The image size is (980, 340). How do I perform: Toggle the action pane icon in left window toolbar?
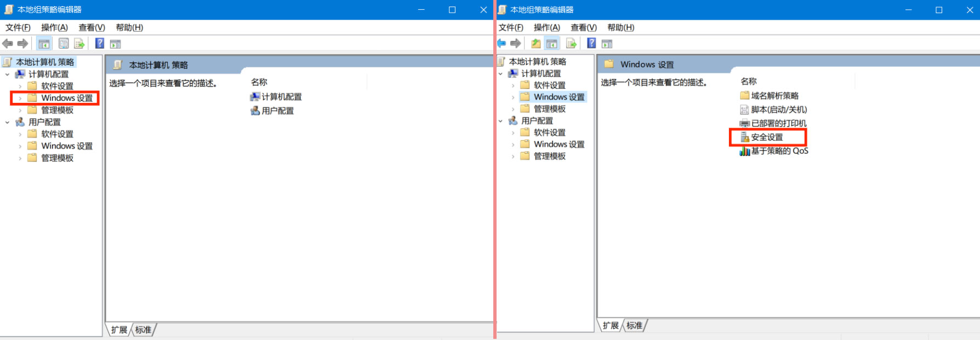[115, 44]
